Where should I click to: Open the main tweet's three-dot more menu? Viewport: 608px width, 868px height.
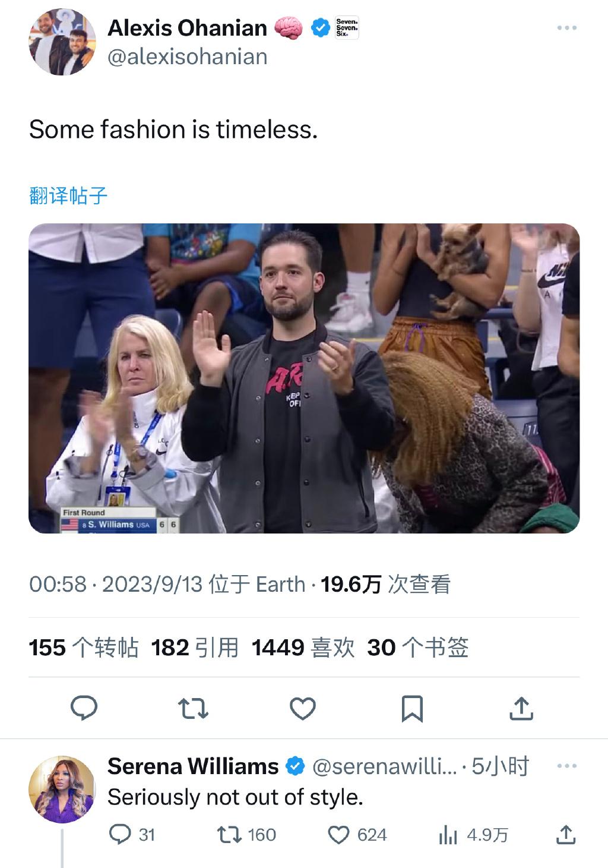(566, 28)
